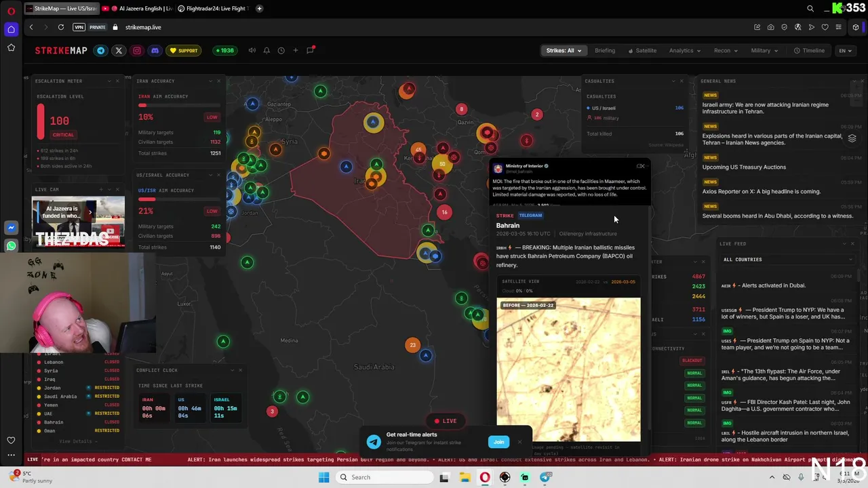Image resolution: width=868 pixels, height=488 pixels.
Task: Open Telegram from taskbar
Action: [546, 477]
